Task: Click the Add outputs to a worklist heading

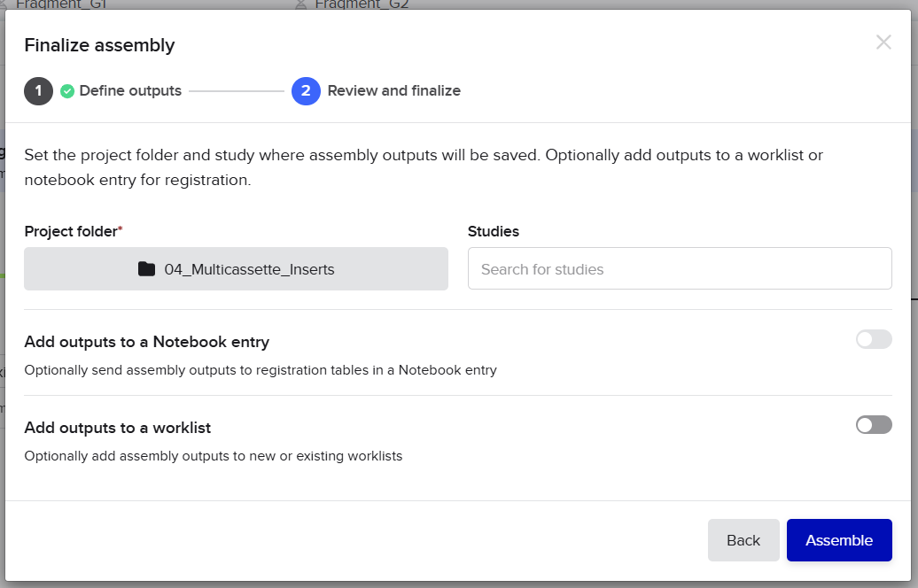Action: [x=118, y=428]
